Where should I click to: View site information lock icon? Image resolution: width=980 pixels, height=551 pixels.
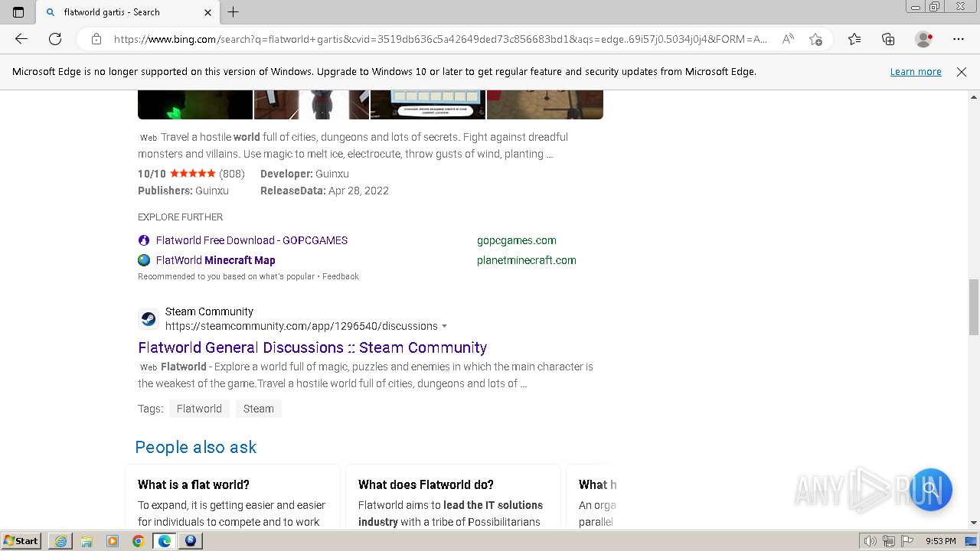tap(96, 39)
